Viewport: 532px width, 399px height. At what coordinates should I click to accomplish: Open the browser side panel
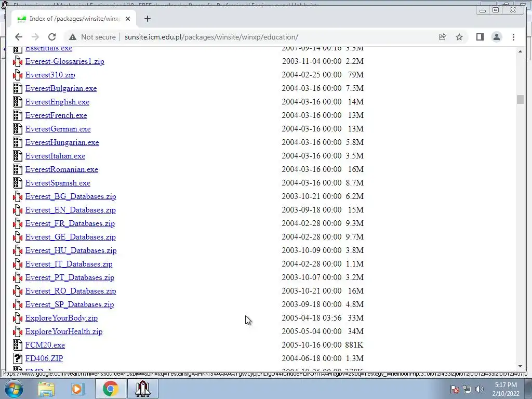point(480,37)
